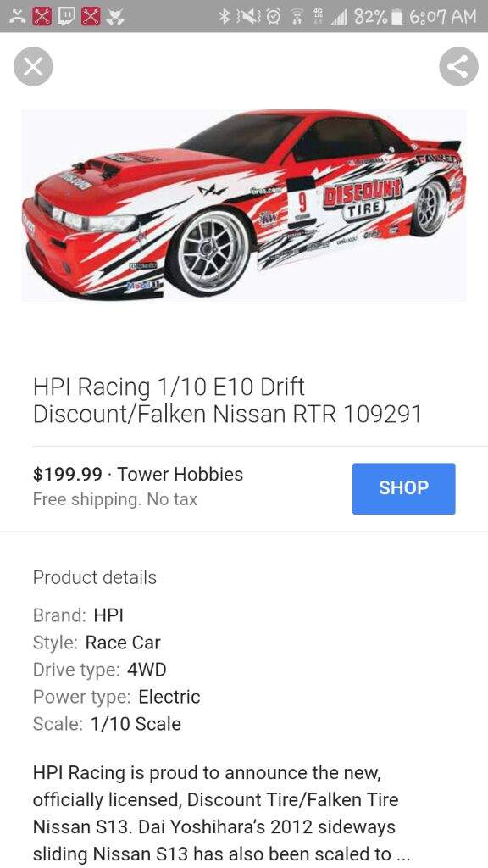The image size is (488, 868).
Task: Tap the alarm clock status icon
Action: [x=274, y=17]
